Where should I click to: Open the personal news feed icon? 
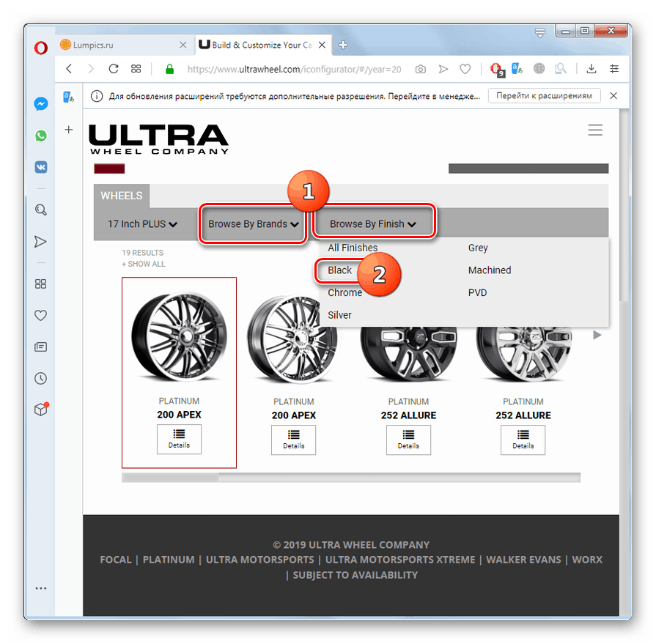[x=40, y=347]
